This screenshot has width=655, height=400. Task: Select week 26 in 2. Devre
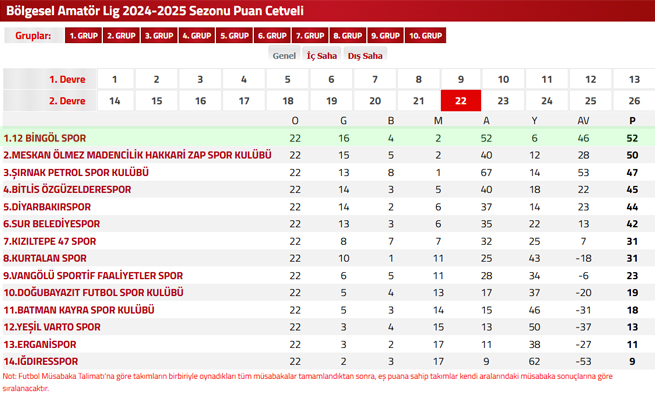pyautogui.click(x=634, y=101)
